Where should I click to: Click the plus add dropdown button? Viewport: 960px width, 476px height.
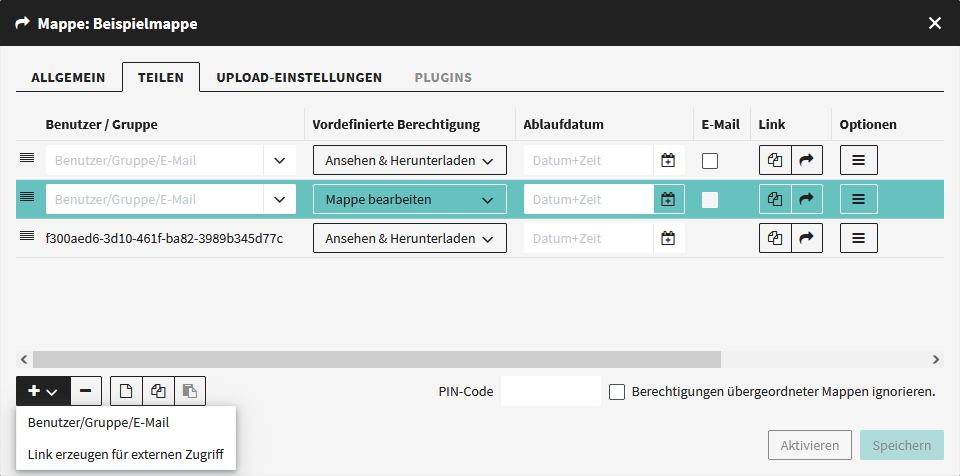coord(43,391)
